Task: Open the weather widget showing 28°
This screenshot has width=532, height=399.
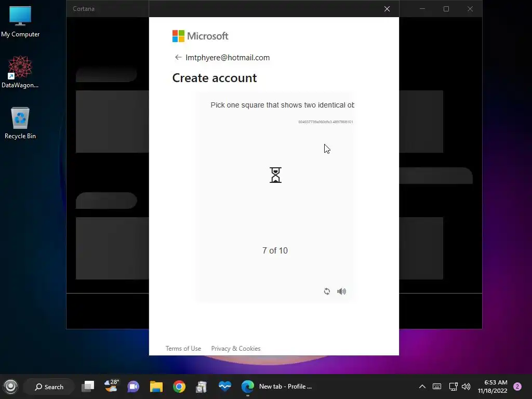Action: (x=111, y=386)
